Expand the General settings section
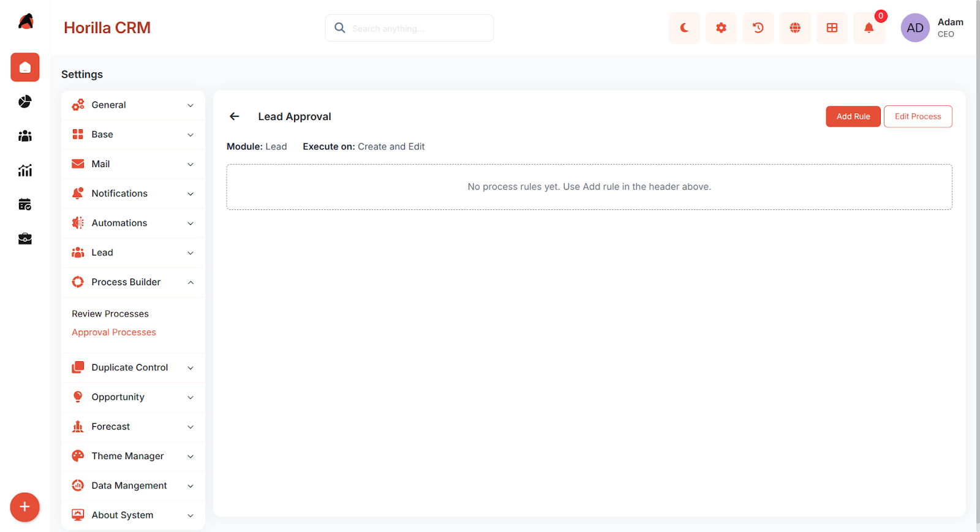Screen dimensions: 980x532 click(x=133, y=105)
